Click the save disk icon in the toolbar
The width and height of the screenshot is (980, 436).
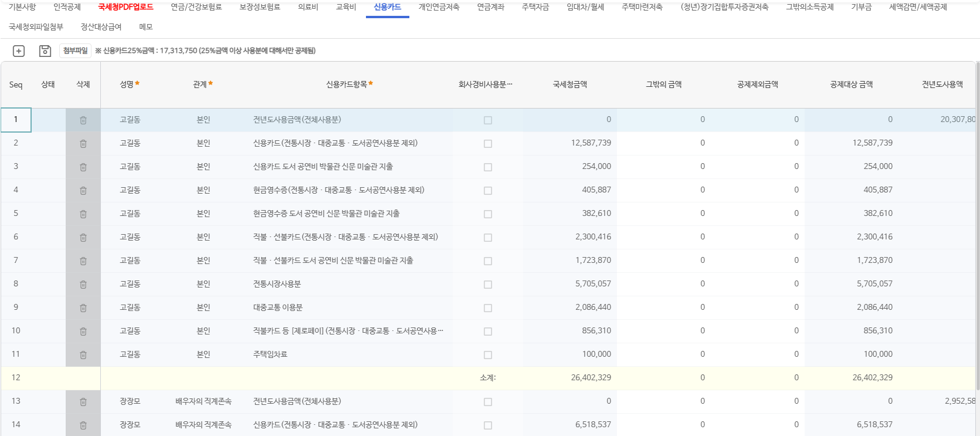45,51
